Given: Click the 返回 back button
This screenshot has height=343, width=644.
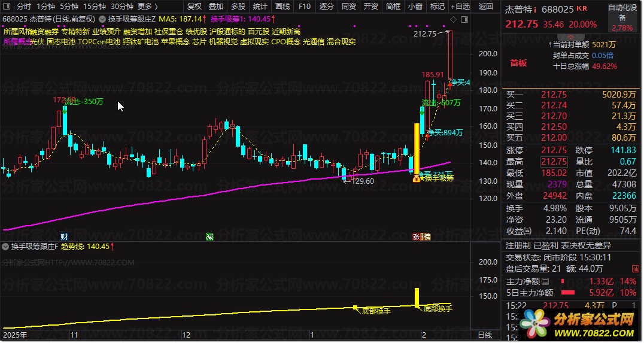Looking at the screenshot, I should coord(486,6).
